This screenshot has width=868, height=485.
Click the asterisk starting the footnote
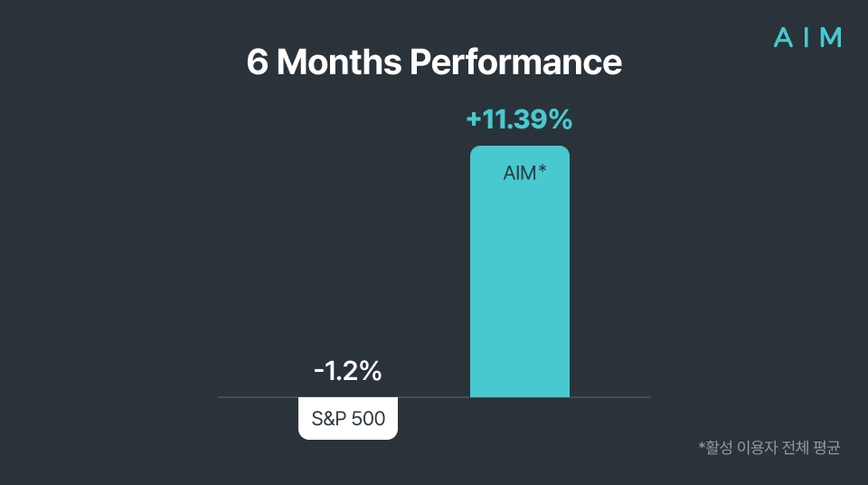point(701,445)
